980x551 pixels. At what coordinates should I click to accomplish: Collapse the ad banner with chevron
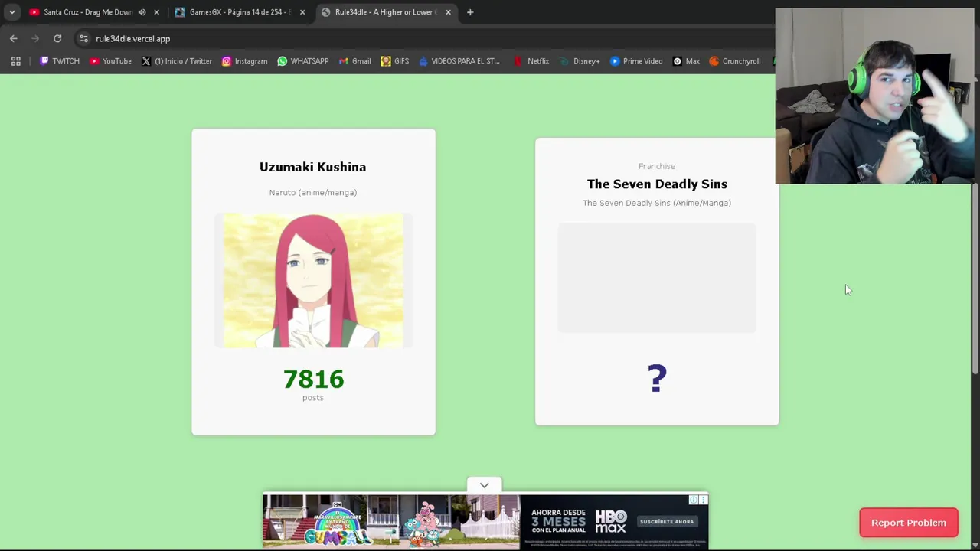[484, 485]
